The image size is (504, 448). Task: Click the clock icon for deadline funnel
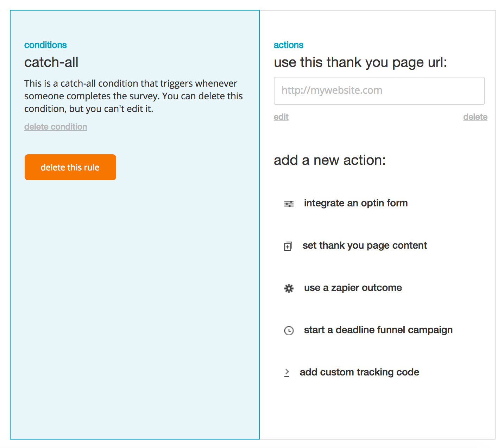[x=289, y=331]
